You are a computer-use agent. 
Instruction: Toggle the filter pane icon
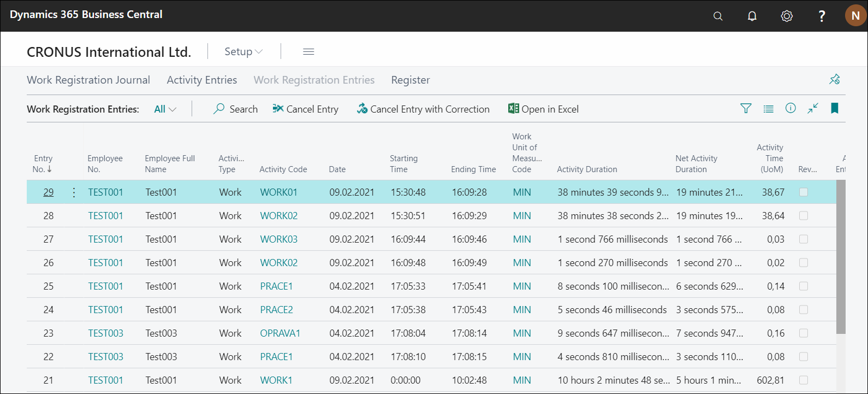(x=746, y=108)
